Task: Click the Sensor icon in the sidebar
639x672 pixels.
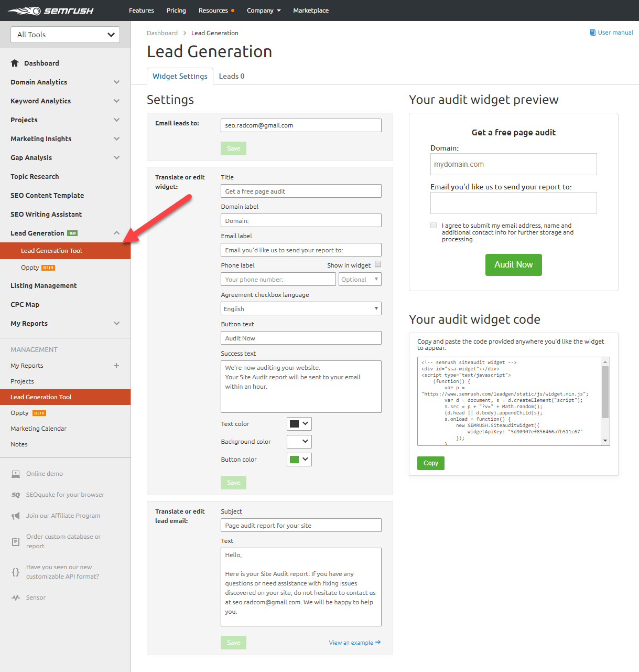Action: click(x=15, y=597)
